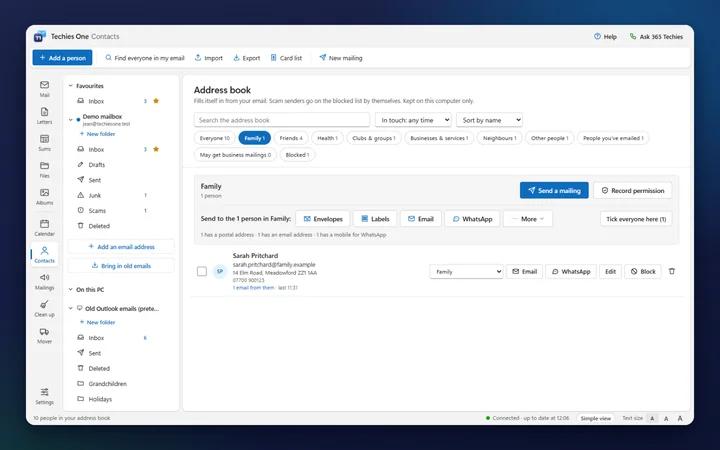
Task: Delete Sarah Pritchard with trash icon
Action: pyautogui.click(x=672, y=271)
